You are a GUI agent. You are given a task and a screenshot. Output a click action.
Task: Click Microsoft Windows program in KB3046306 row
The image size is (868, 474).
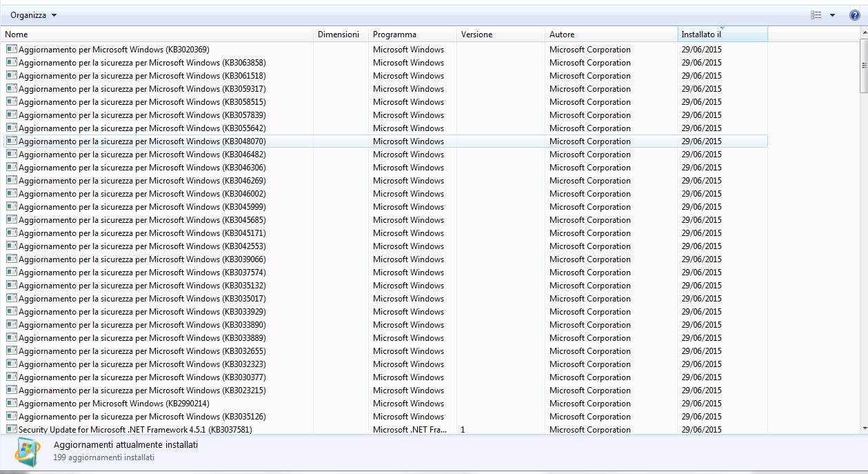coord(408,168)
